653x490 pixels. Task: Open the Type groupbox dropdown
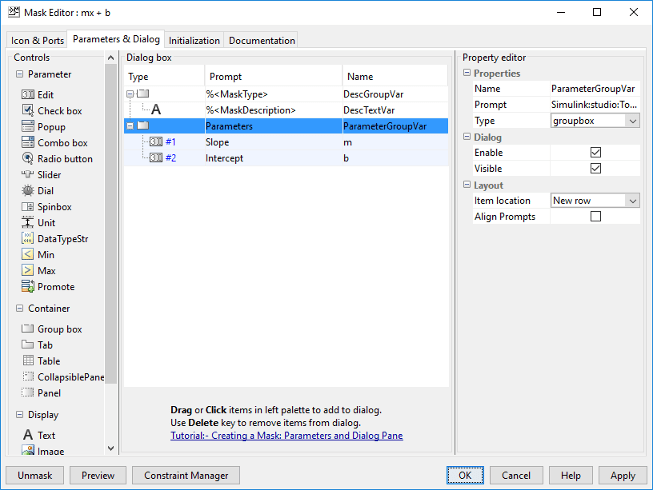tap(632, 121)
